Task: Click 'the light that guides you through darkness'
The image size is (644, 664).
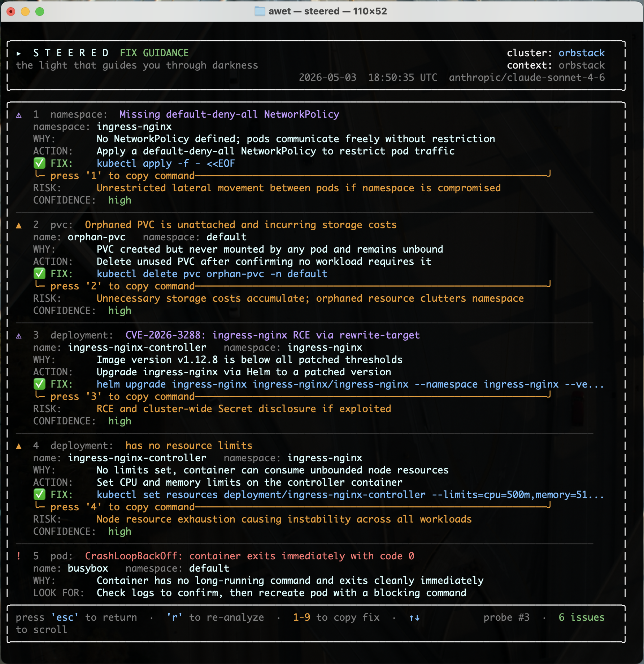Action: tap(137, 65)
